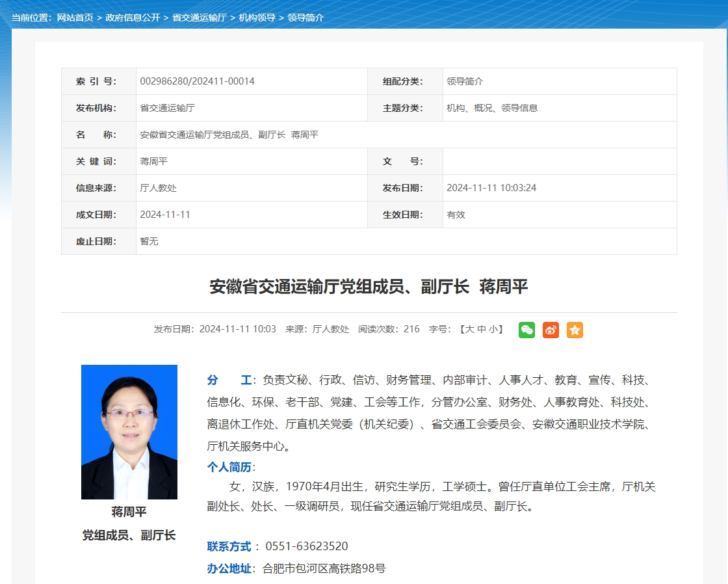The height and width of the screenshot is (584, 728).
Task: Click 成文日期 value 2024-11-11
Action: click(165, 215)
